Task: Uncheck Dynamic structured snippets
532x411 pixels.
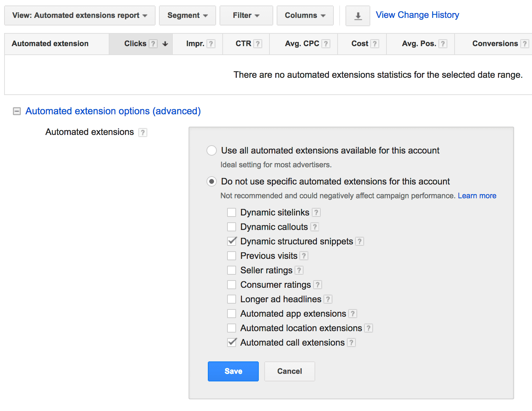Action: coord(231,241)
